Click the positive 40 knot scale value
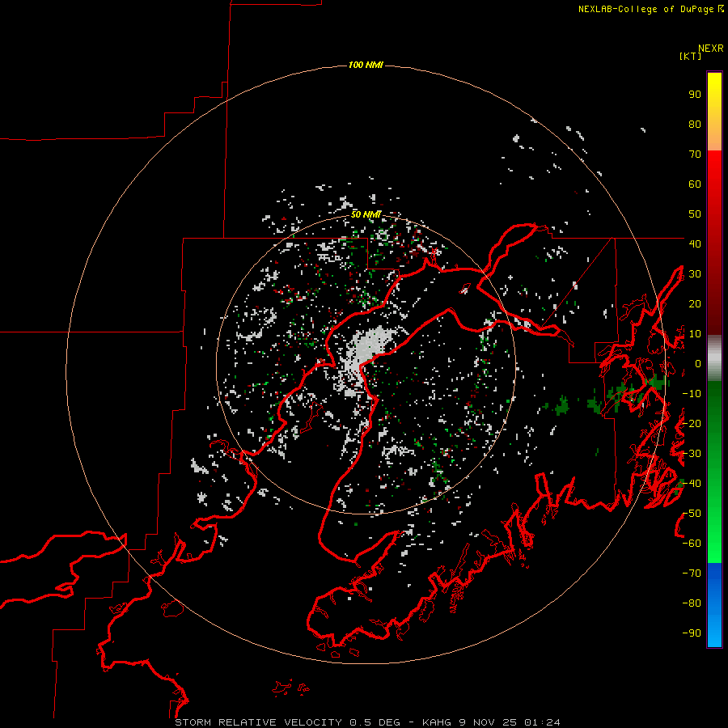Image resolution: width=728 pixels, height=728 pixels. click(x=695, y=243)
